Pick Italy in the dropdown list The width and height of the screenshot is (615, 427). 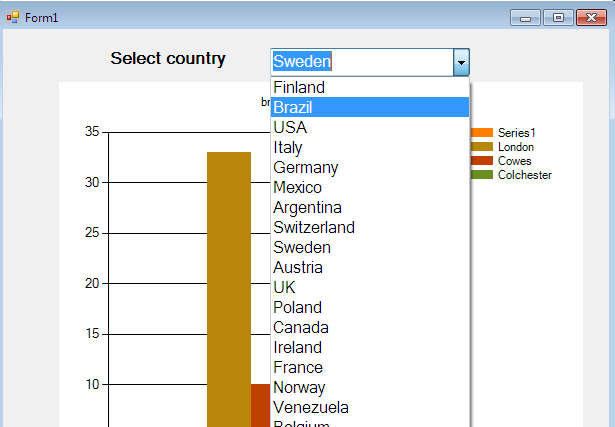288,148
